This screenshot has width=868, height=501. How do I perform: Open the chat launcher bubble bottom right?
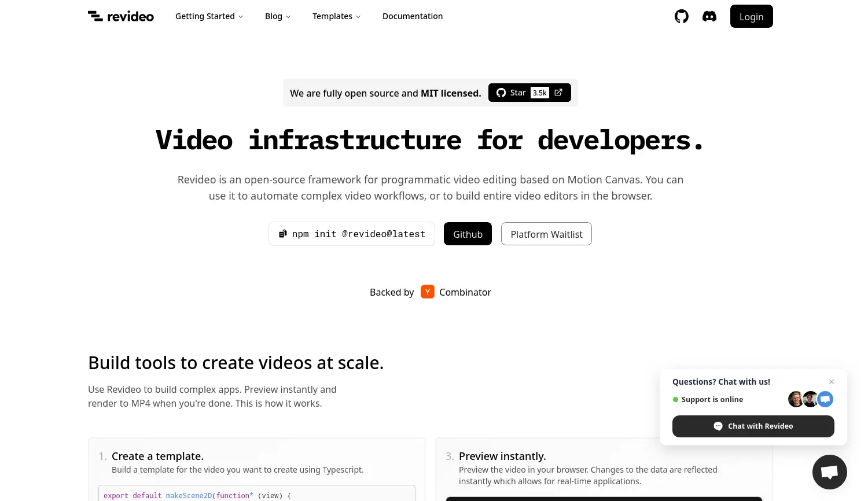click(x=829, y=471)
